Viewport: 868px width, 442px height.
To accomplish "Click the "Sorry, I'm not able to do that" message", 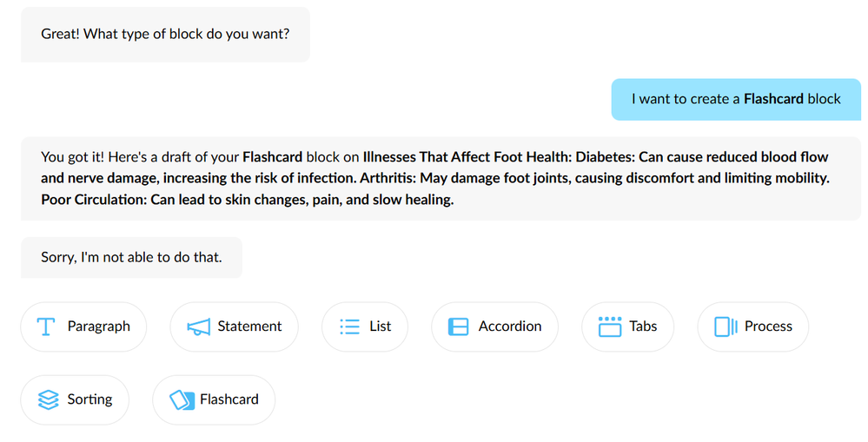I will tap(131, 257).
